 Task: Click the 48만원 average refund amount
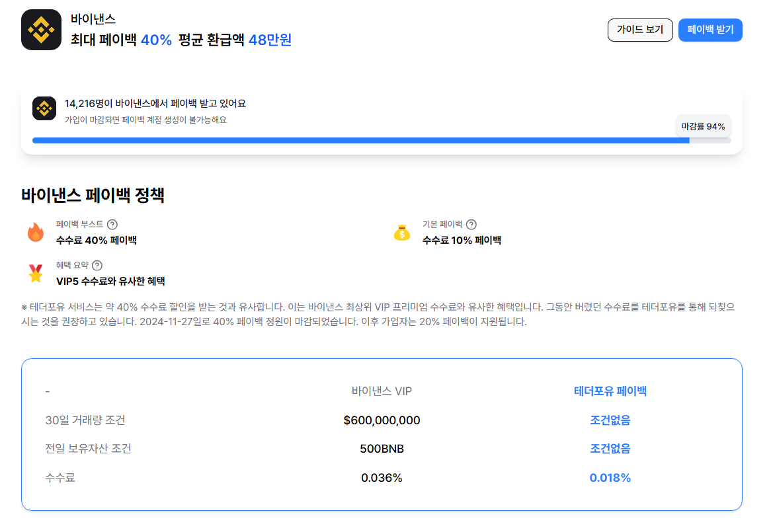coord(270,40)
